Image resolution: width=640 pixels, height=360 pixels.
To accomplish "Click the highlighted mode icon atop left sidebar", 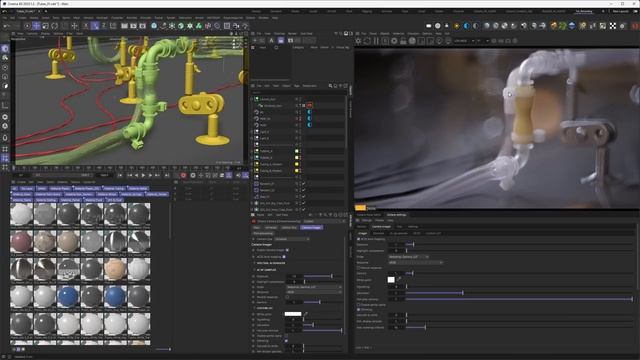I will point(5,48).
